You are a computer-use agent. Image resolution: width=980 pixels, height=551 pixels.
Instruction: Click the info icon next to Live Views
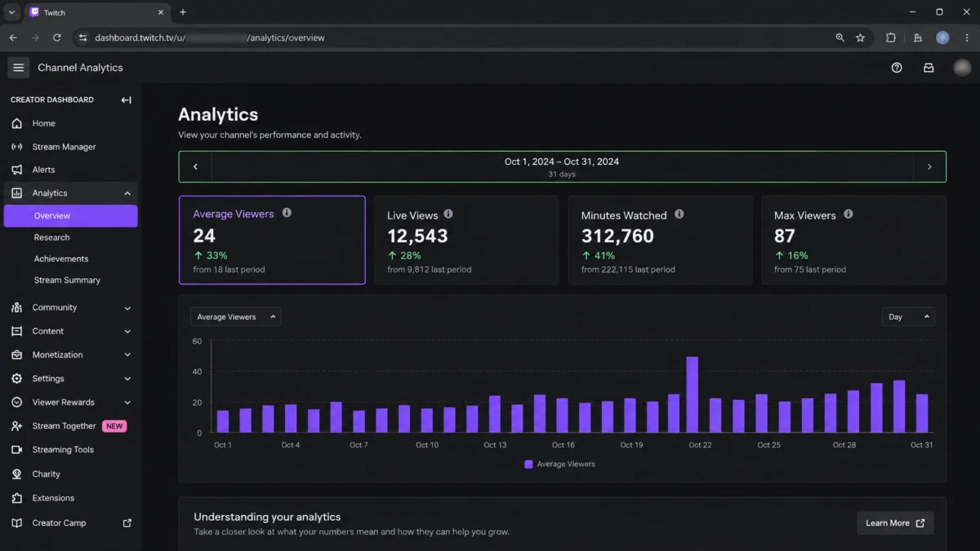448,214
